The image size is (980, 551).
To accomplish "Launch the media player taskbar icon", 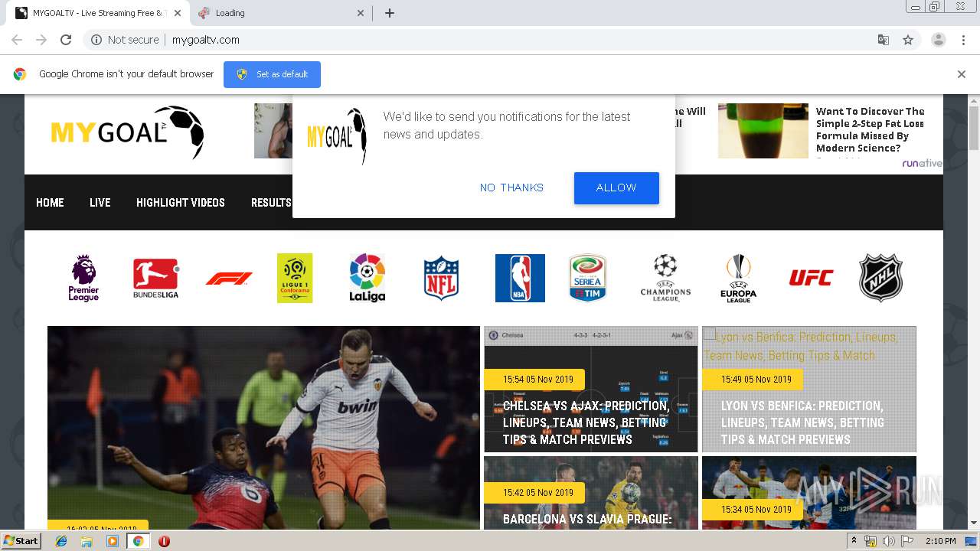I will (113, 541).
